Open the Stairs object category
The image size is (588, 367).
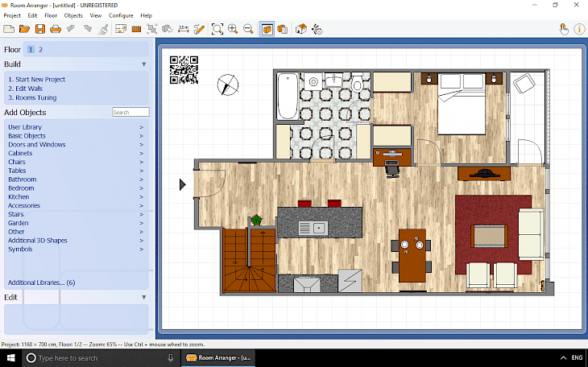(x=76, y=214)
